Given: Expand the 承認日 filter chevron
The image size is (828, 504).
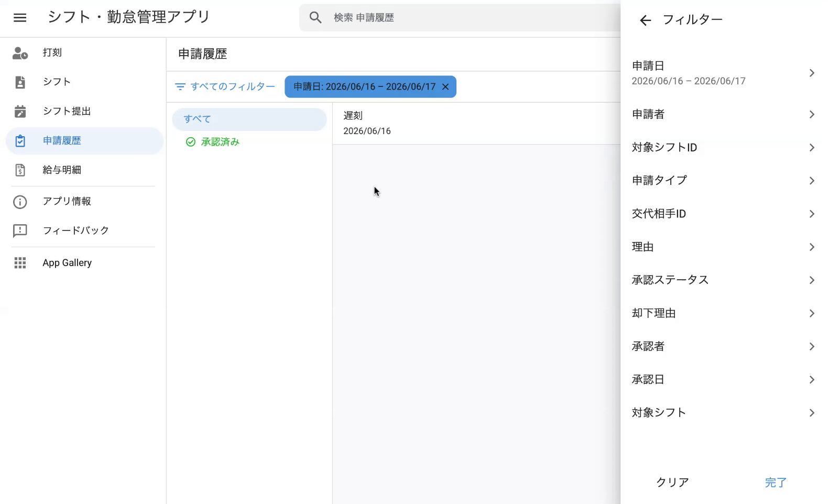Looking at the screenshot, I should pyautogui.click(x=812, y=380).
